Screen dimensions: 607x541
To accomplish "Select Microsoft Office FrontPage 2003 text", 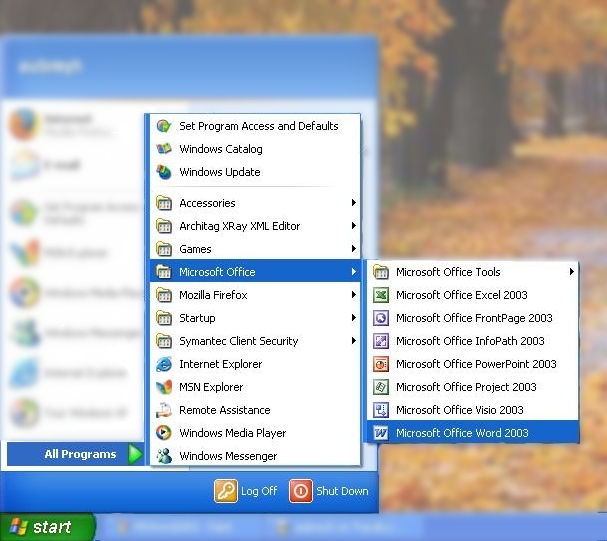I will click(x=474, y=318).
